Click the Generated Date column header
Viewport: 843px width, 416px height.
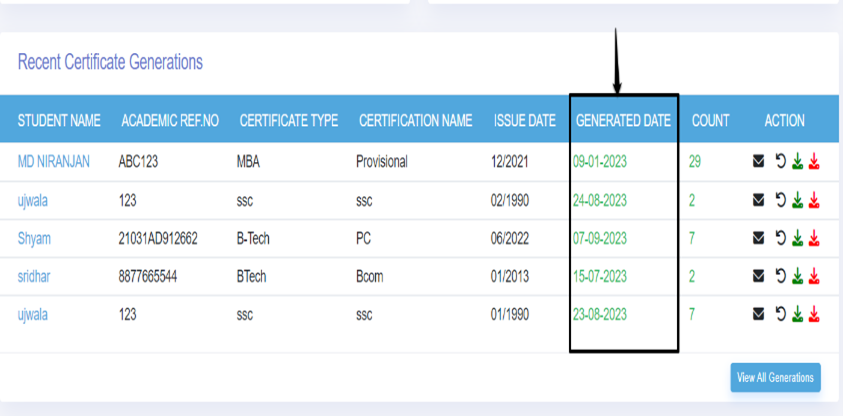[623, 121]
